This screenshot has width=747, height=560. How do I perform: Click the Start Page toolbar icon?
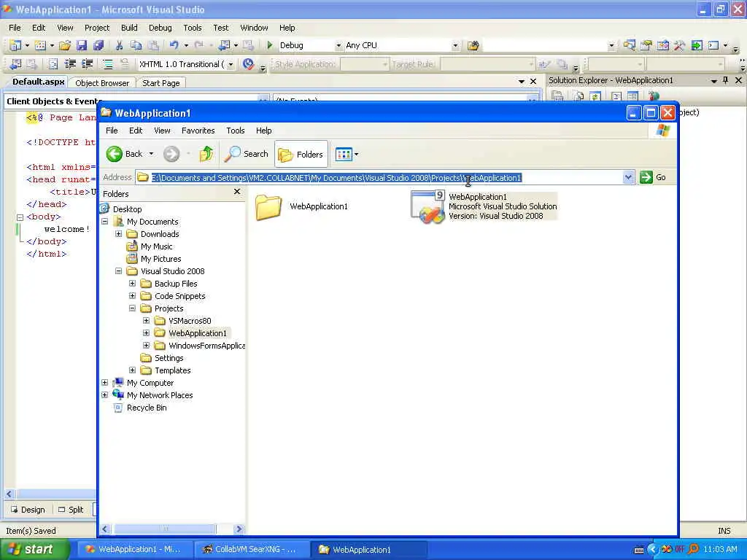(697, 45)
